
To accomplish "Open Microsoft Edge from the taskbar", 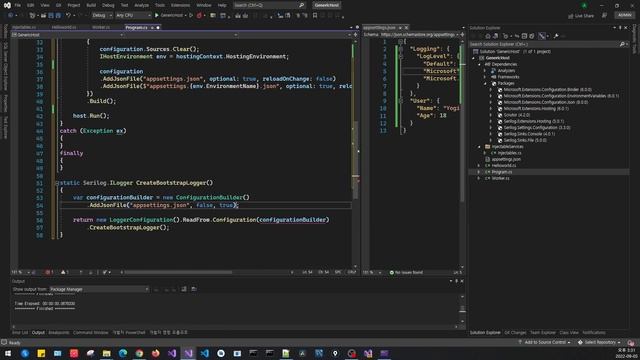I will 123,353.
